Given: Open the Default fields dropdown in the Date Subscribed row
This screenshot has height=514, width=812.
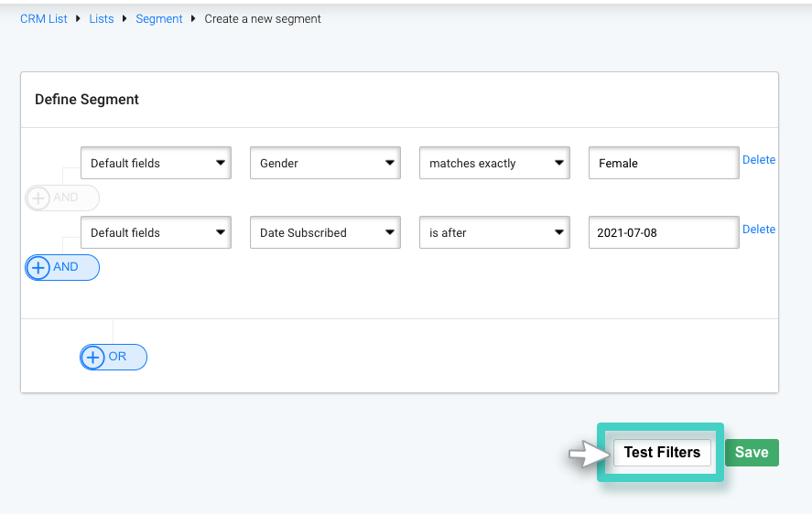Looking at the screenshot, I should [156, 232].
